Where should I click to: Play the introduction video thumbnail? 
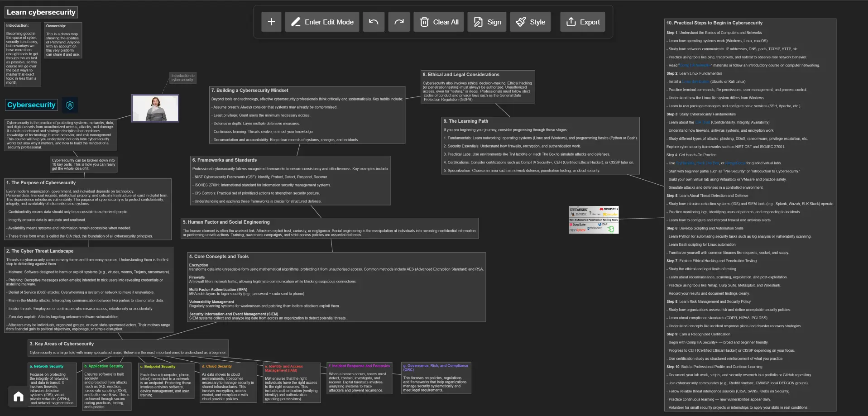tap(155, 108)
